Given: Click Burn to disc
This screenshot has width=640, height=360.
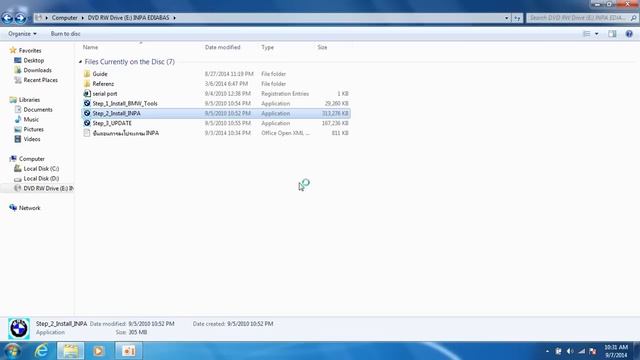Looking at the screenshot, I should click(x=65, y=34).
